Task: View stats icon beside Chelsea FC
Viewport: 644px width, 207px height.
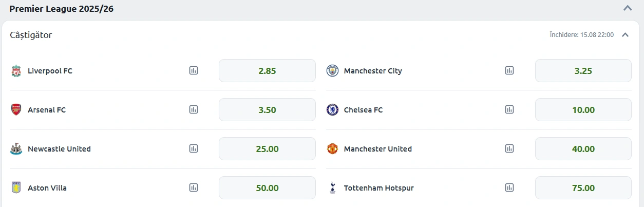Action: coord(509,109)
